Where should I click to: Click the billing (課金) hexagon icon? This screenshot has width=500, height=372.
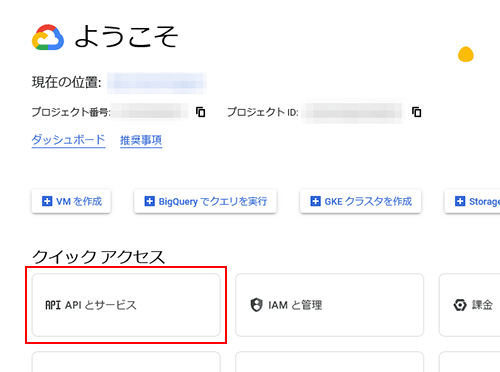pyautogui.click(x=460, y=305)
